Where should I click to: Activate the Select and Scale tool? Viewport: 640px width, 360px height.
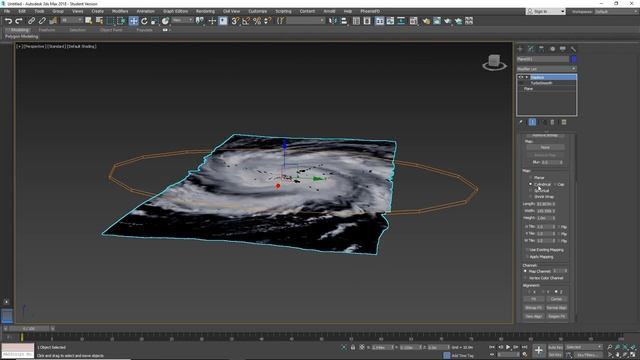pyautogui.click(x=155, y=21)
